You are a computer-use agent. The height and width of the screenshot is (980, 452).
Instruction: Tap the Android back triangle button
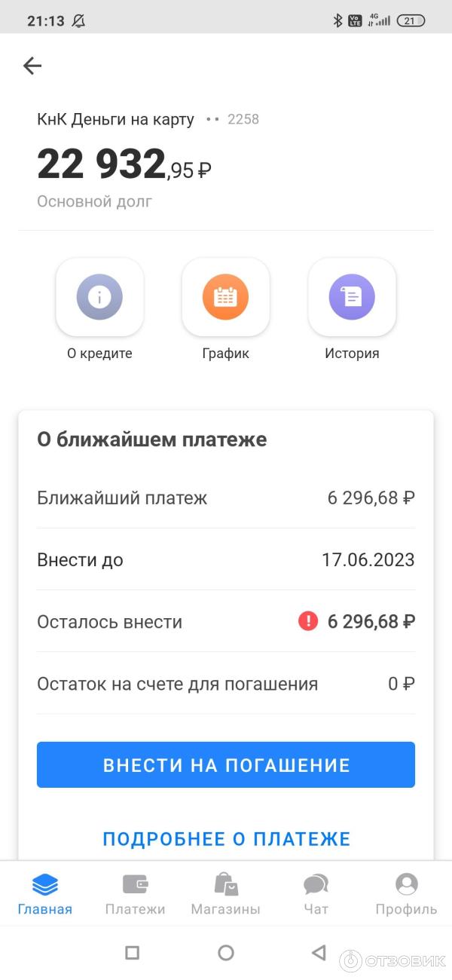click(x=319, y=953)
